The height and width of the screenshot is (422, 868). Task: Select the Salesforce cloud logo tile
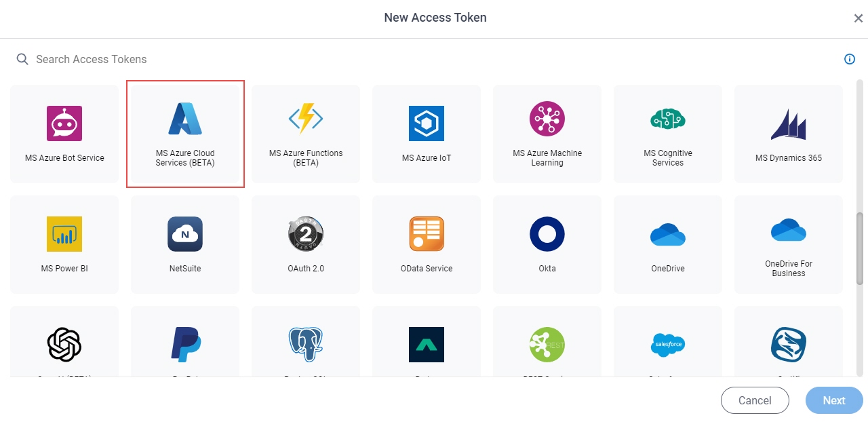(668, 341)
